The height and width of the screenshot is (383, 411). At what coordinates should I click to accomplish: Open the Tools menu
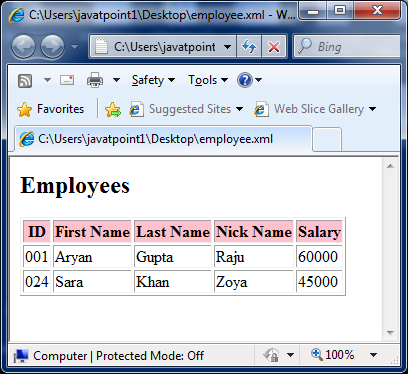(x=208, y=80)
